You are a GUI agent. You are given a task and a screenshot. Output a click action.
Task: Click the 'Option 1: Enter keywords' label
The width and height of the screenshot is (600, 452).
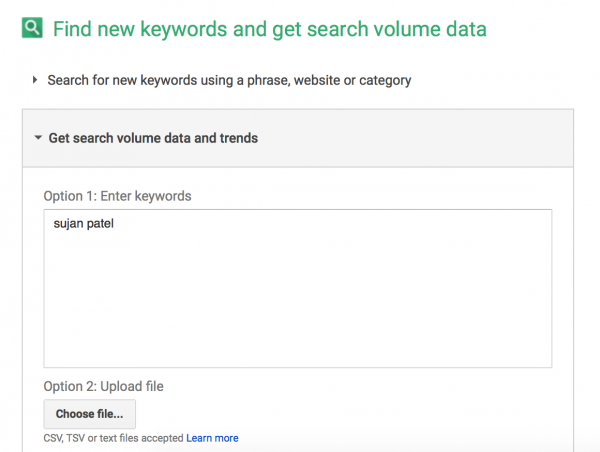[x=117, y=196]
